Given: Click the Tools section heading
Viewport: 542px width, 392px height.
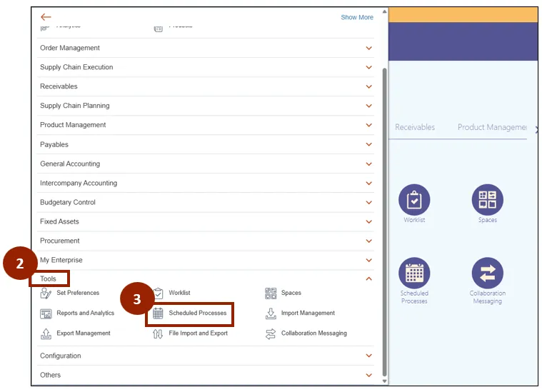Looking at the screenshot, I should (x=48, y=278).
